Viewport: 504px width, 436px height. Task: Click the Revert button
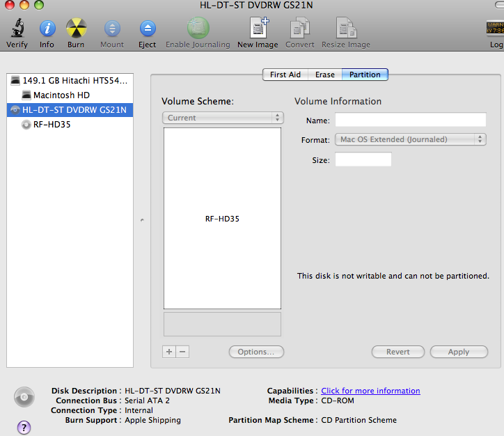(398, 352)
